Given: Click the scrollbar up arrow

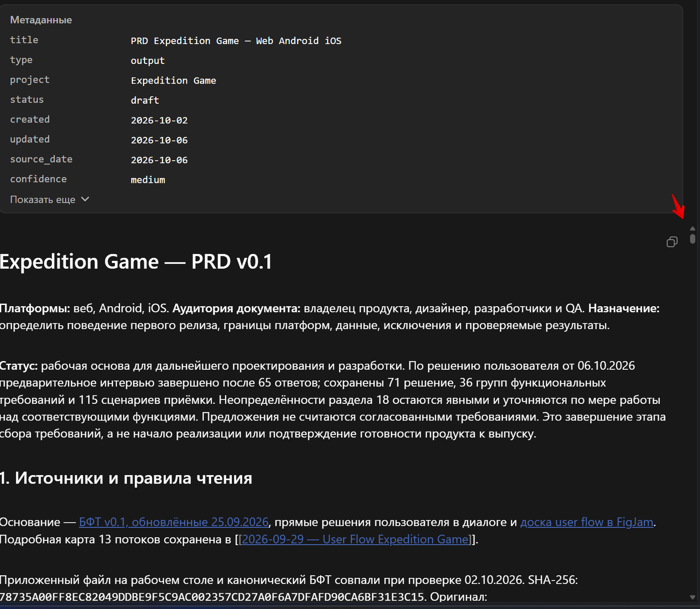Looking at the screenshot, I should pos(693,228).
